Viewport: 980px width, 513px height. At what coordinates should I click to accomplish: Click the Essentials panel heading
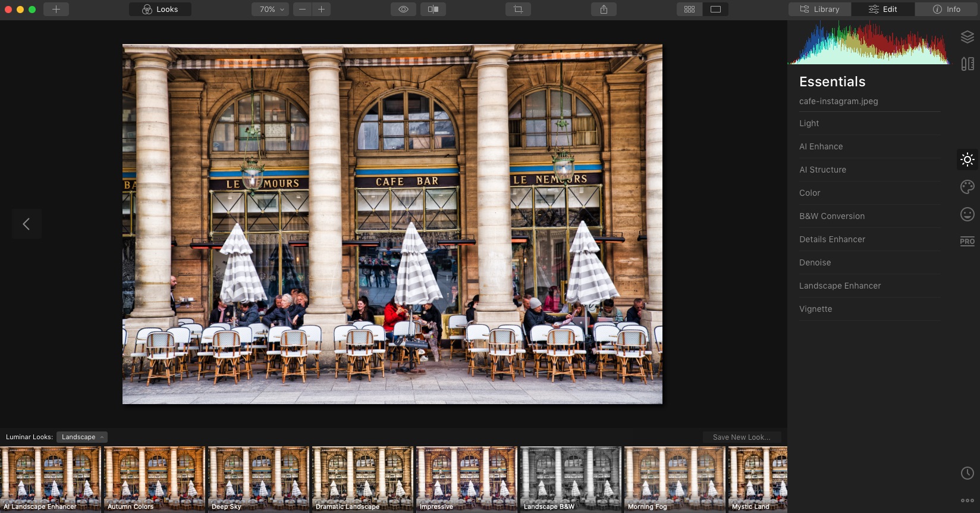point(833,82)
